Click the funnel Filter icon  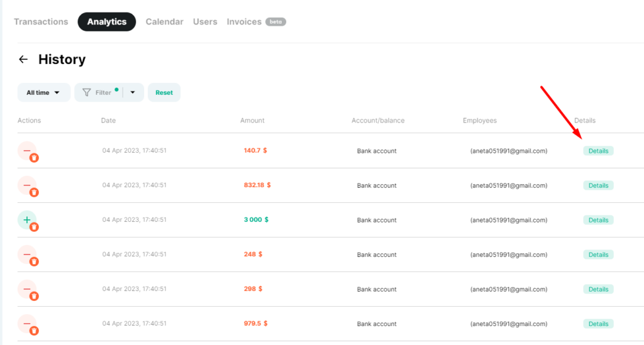pos(87,93)
